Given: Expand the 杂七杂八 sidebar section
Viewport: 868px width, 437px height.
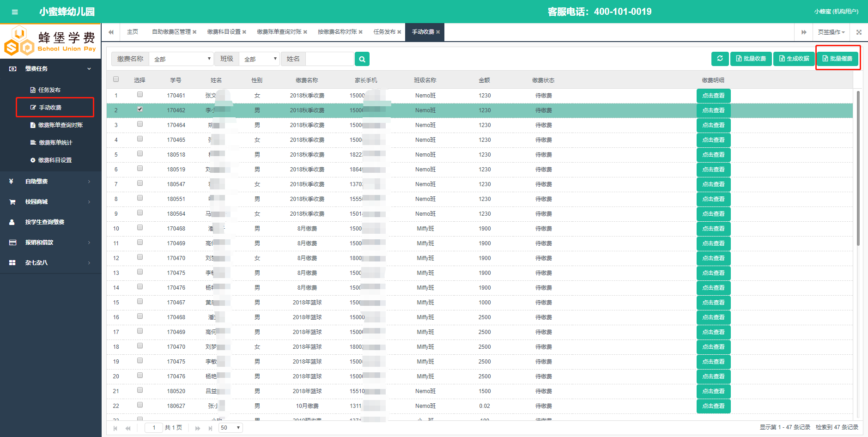Looking at the screenshot, I should coord(51,263).
